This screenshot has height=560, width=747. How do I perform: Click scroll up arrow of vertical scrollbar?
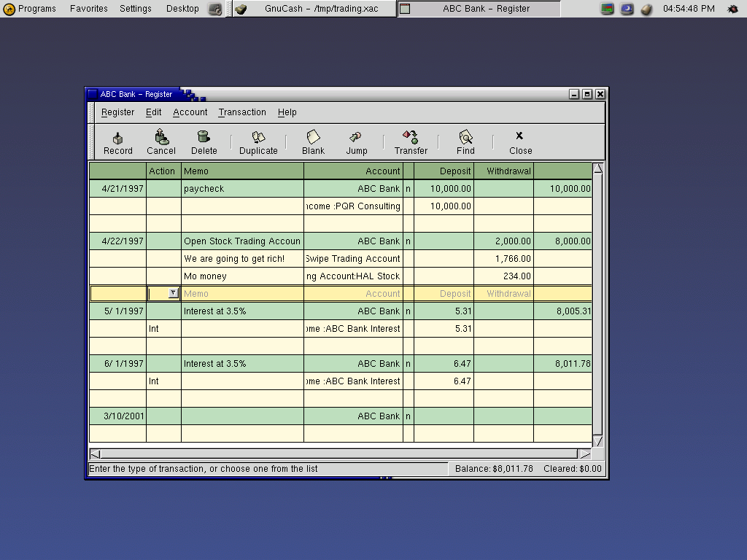coord(597,168)
